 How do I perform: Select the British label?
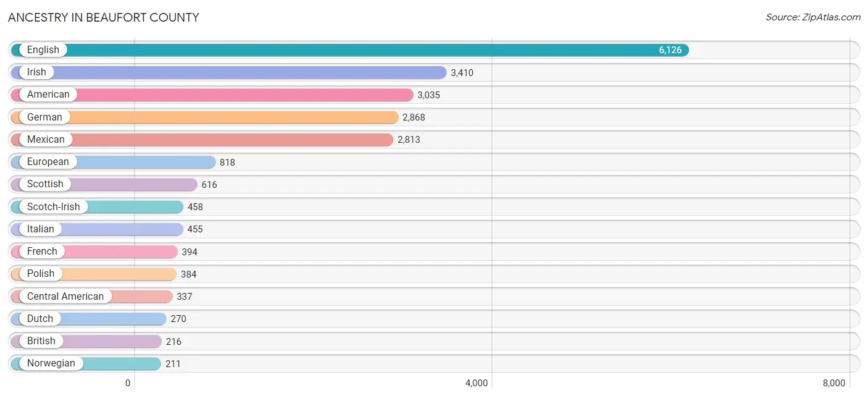(41, 341)
